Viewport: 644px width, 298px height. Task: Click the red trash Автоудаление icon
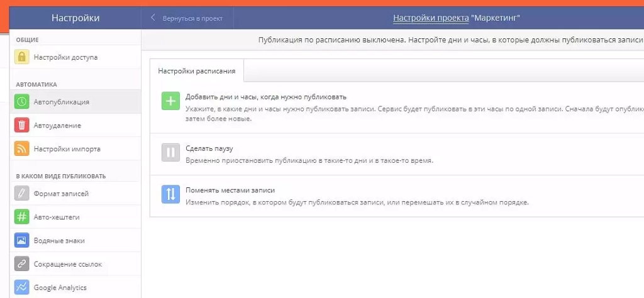pyautogui.click(x=22, y=125)
